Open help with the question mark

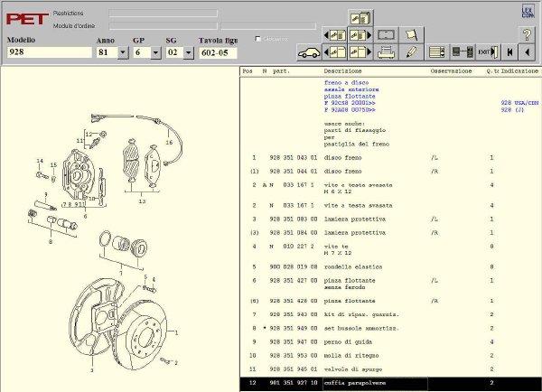point(527,35)
